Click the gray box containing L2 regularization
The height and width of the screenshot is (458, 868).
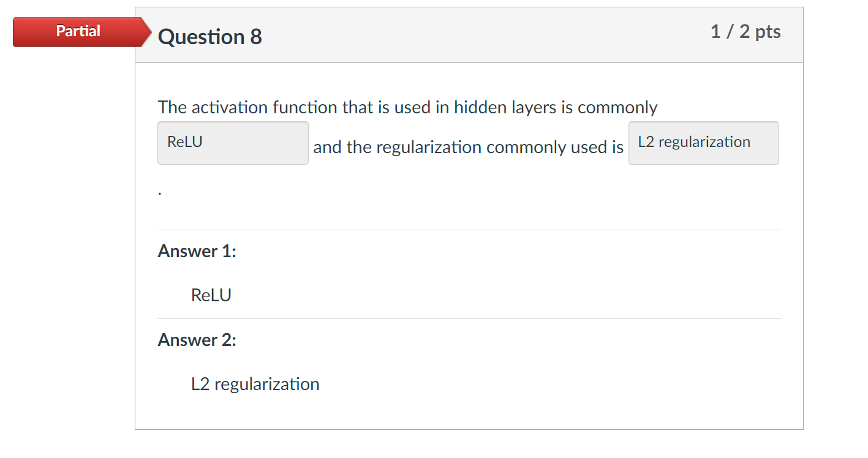[703, 142]
